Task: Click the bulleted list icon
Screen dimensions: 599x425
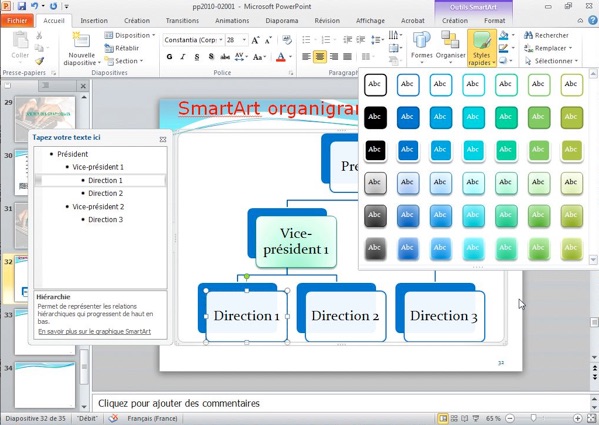Action: (306, 40)
